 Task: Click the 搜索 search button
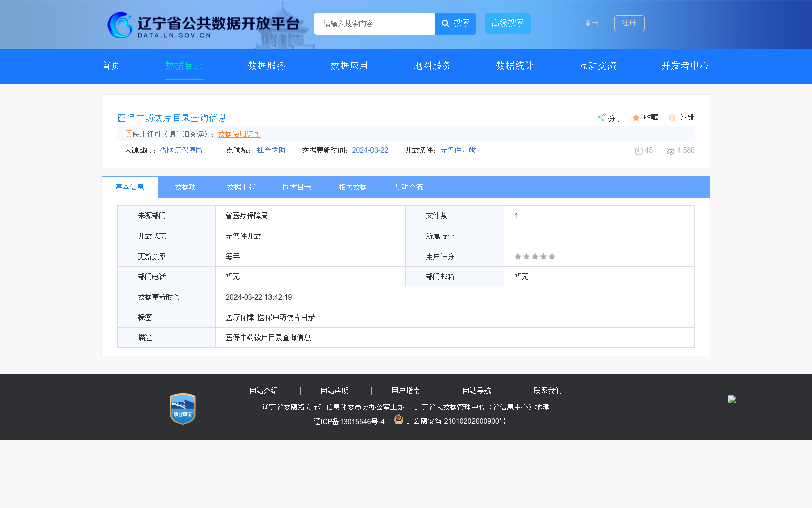(x=456, y=23)
